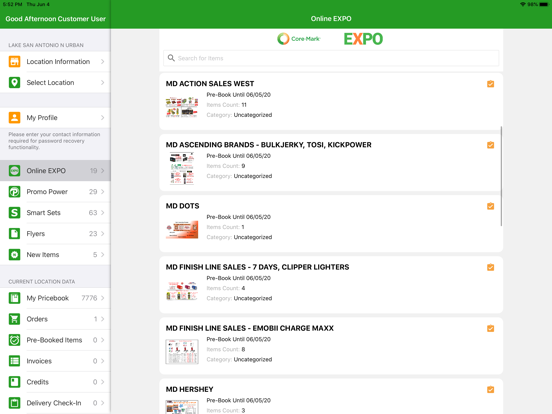This screenshot has width=552, height=414.
Task: Click the search magnifier icon
Action: click(x=171, y=58)
